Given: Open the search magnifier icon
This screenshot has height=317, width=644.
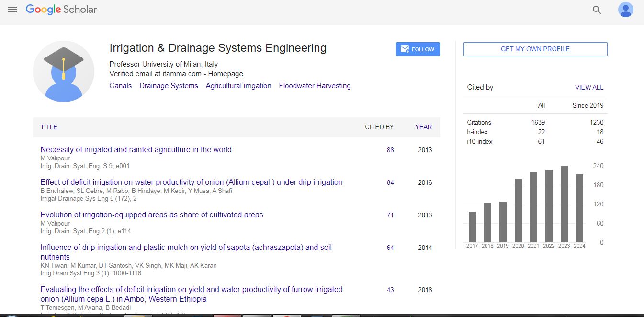Looking at the screenshot, I should click(597, 10).
